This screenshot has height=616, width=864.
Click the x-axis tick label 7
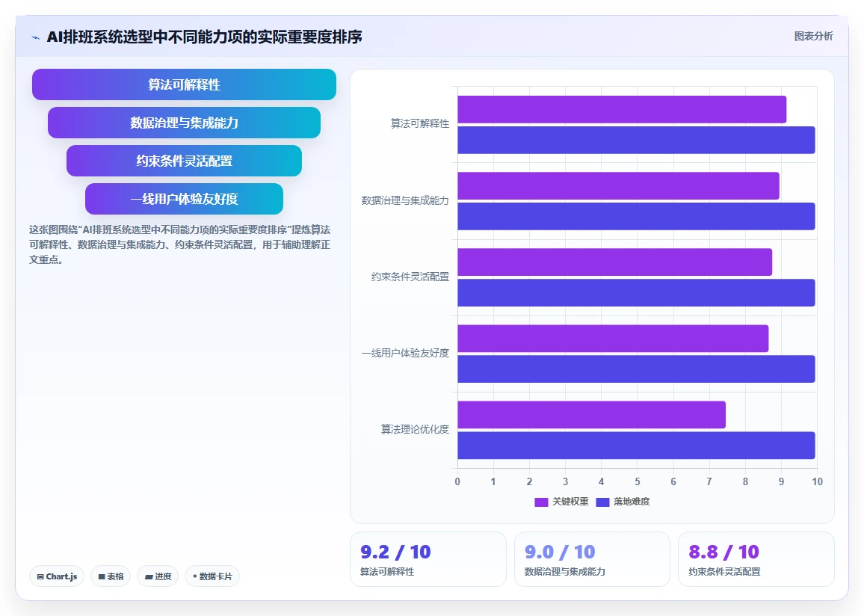(709, 481)
